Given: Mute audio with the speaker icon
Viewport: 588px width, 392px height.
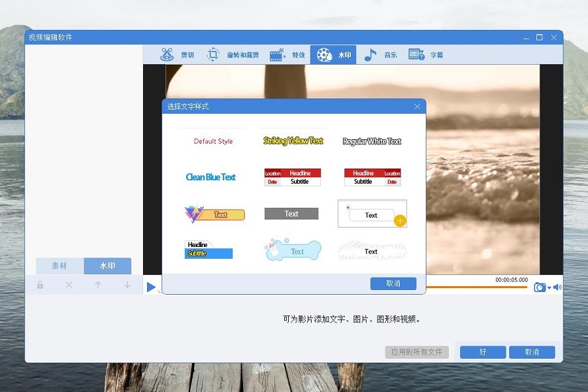Looking at the screenshot, I should pyautogui.click(x=557, y=287).
